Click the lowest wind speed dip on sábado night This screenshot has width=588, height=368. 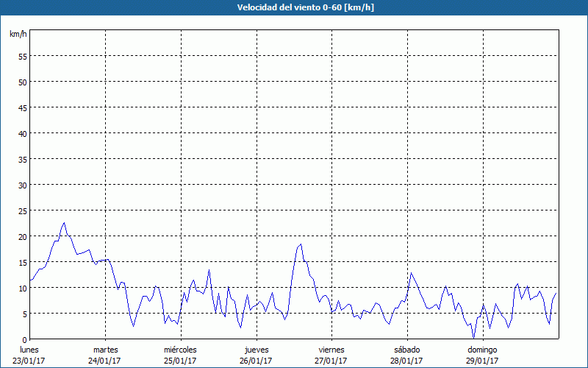474,337
